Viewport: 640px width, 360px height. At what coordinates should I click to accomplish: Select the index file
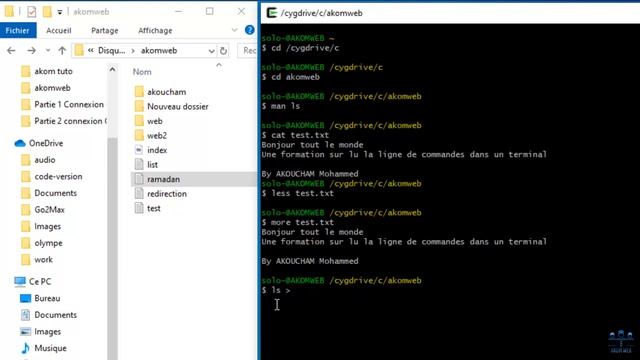tap(157, 150)
